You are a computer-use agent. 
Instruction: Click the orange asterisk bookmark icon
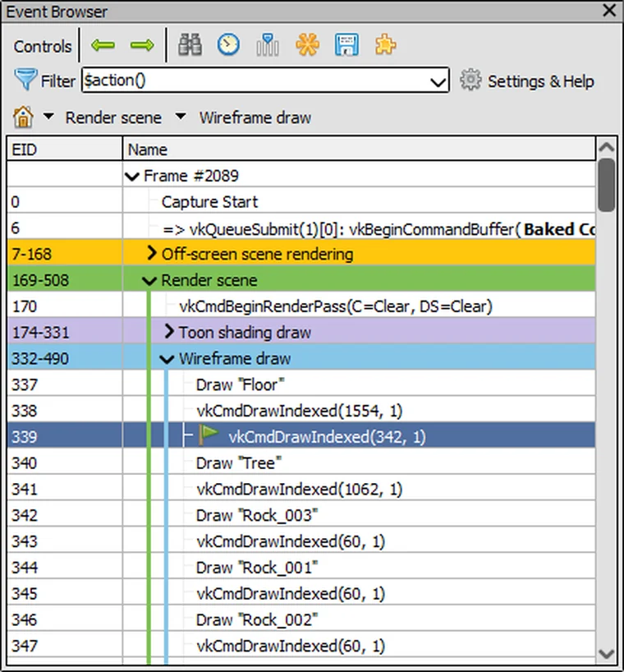307,44
